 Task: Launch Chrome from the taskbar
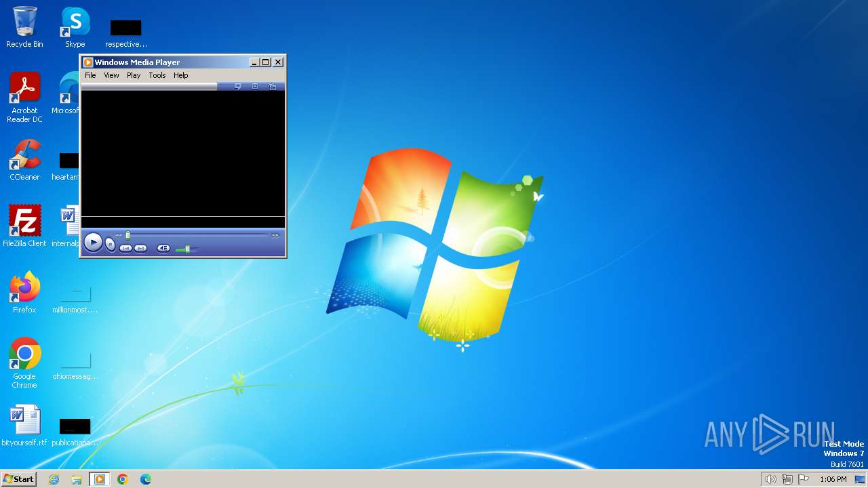(123, 479)
